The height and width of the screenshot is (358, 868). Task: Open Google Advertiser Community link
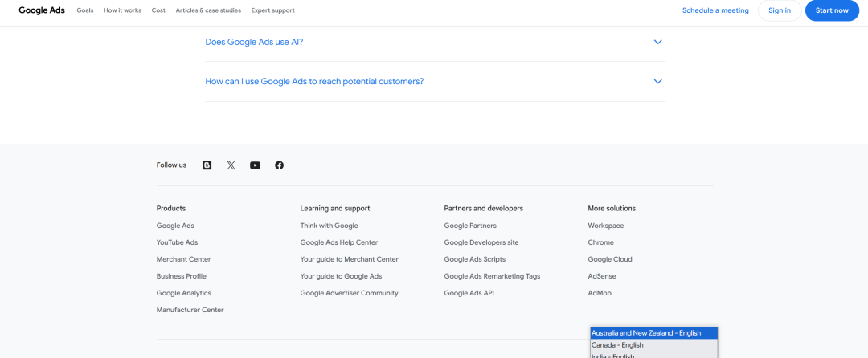[350, 293]
